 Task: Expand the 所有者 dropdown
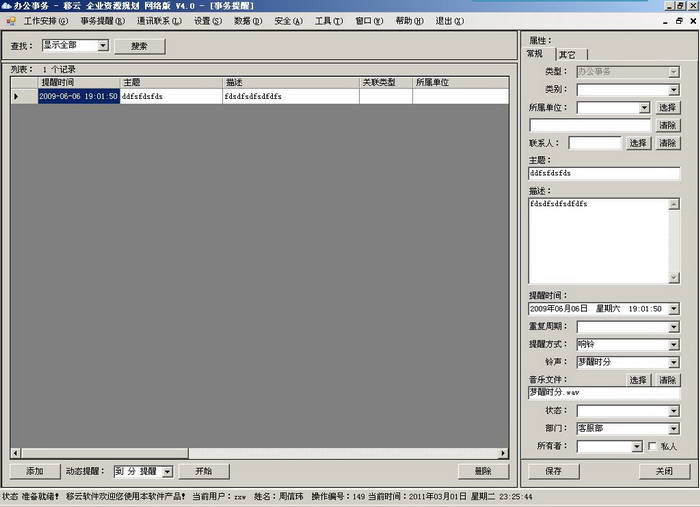pos(637,446)
